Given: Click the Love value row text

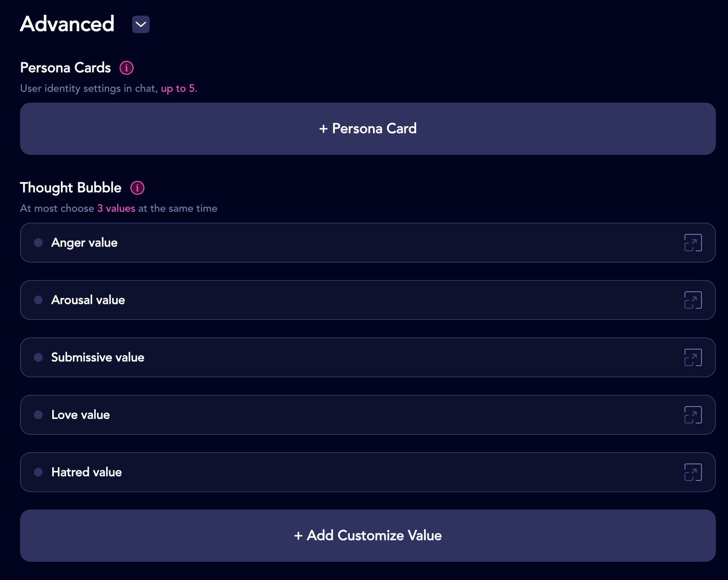Looking at the screenshot, I should (80, 415).
